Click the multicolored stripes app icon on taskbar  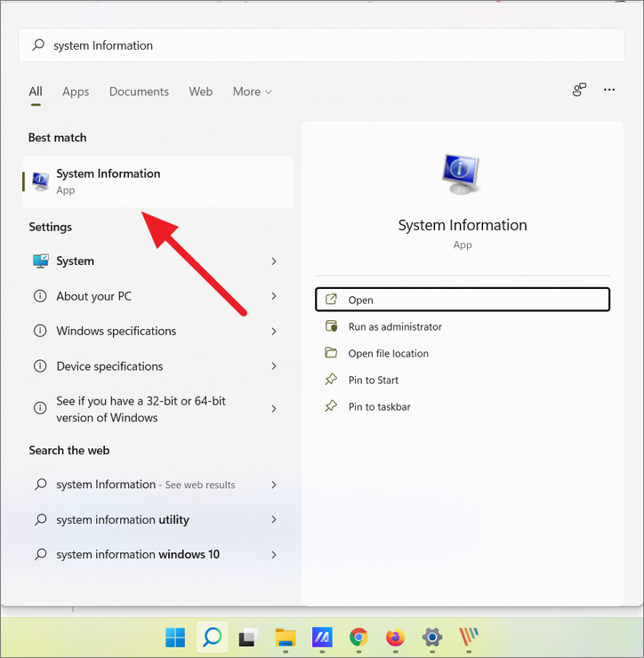point(469,637)
